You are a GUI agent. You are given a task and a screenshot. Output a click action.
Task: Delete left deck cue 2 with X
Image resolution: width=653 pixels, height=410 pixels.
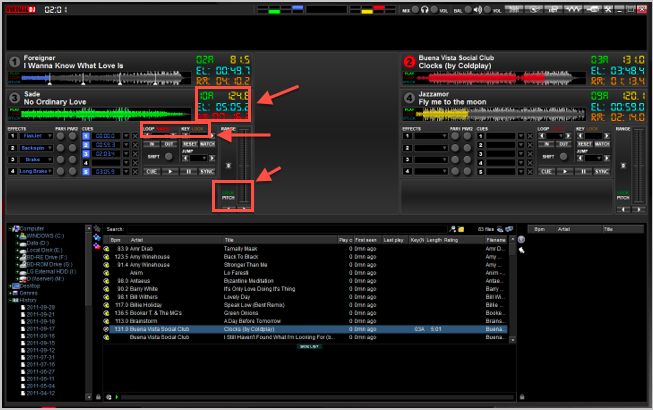[135, 145]
